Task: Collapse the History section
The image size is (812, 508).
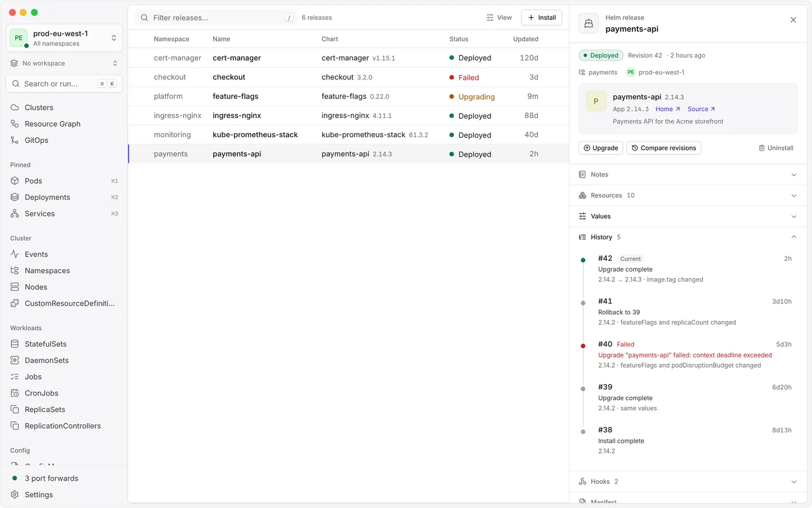Action: pos(688,237)
